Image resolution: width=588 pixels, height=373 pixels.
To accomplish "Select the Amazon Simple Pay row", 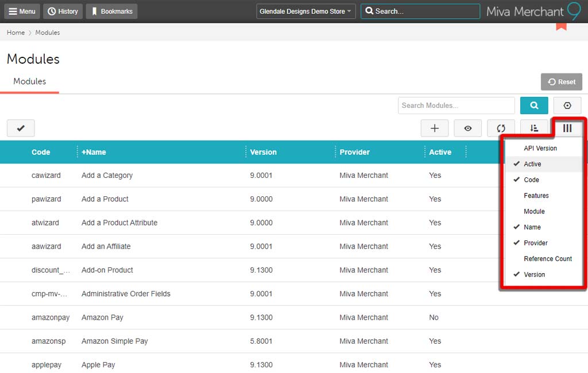I will pyautogui.click(x=294, y=341).
